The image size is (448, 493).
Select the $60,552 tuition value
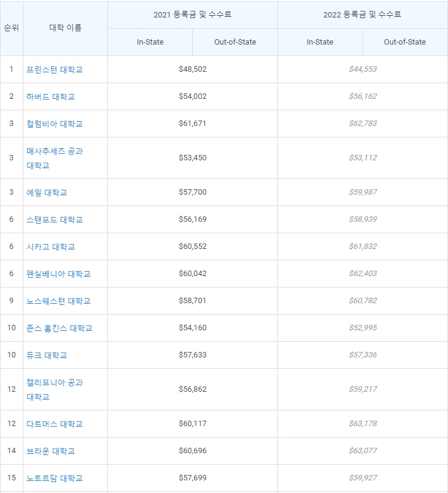(x=192, y=246)
